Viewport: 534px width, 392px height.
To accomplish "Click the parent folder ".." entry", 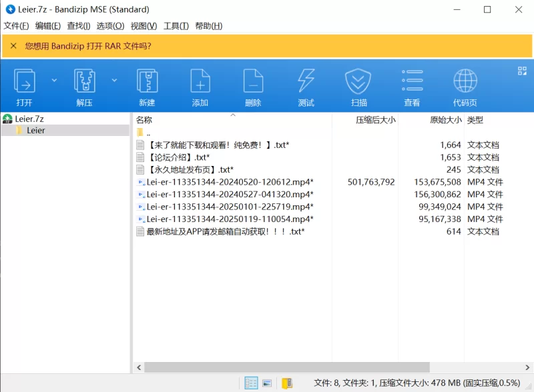I will (x=144, y=133).
